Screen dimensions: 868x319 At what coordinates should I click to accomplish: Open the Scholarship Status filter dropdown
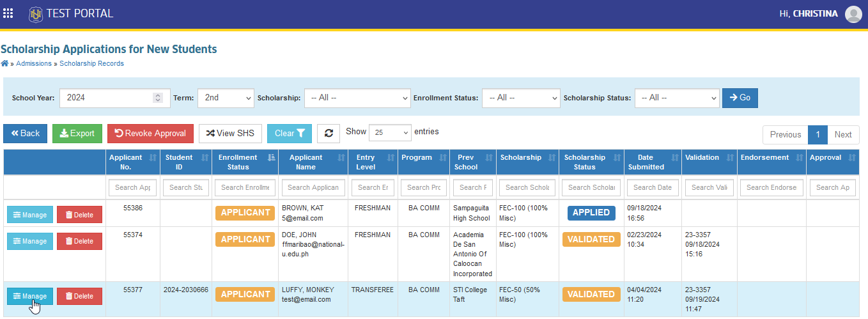coord(677,98)
